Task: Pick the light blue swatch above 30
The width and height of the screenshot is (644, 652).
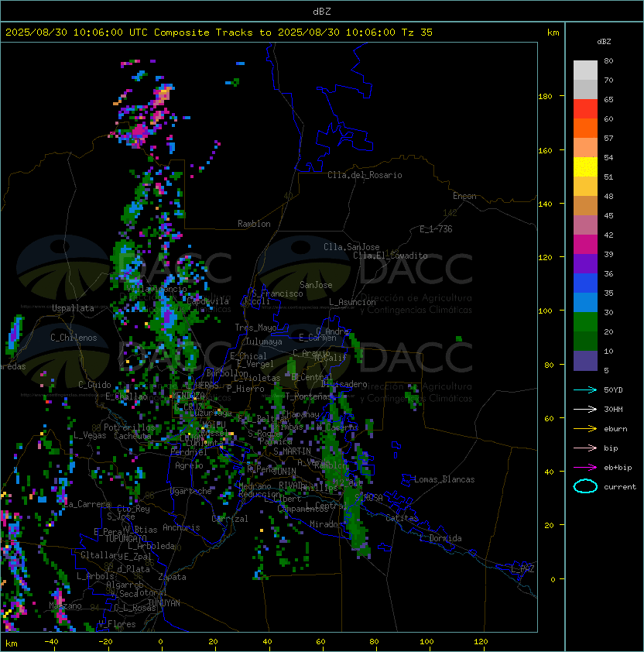Action: click(585, 302)
